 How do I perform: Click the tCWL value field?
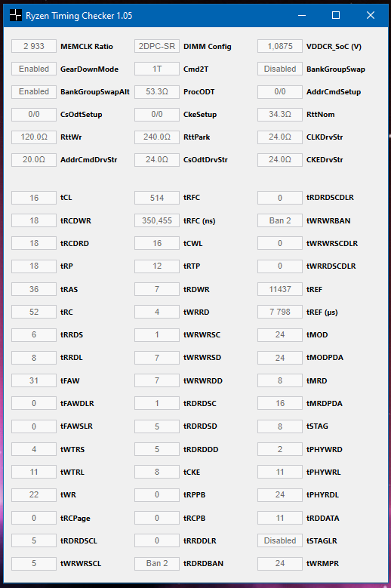[x=157, y=243]
